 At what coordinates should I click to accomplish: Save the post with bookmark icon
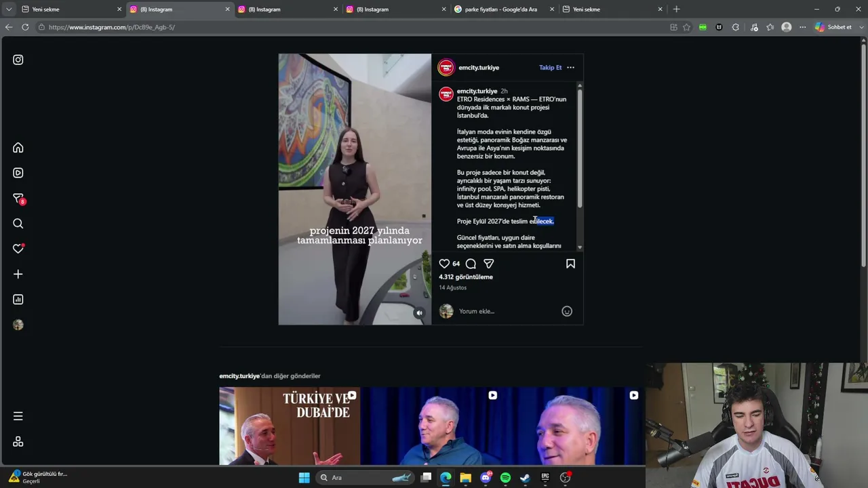[x=570, y=264]
